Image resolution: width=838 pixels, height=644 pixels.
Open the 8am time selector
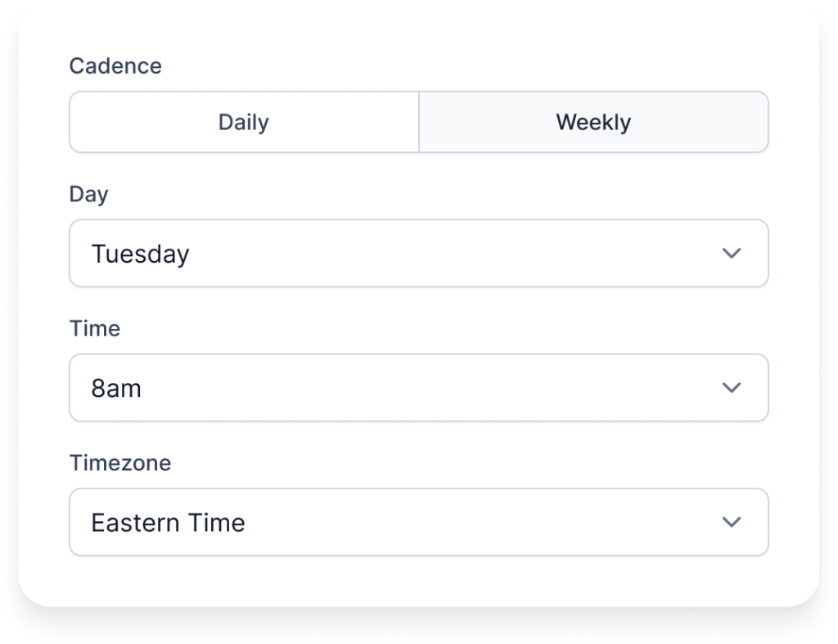click(x=419, y=388)
